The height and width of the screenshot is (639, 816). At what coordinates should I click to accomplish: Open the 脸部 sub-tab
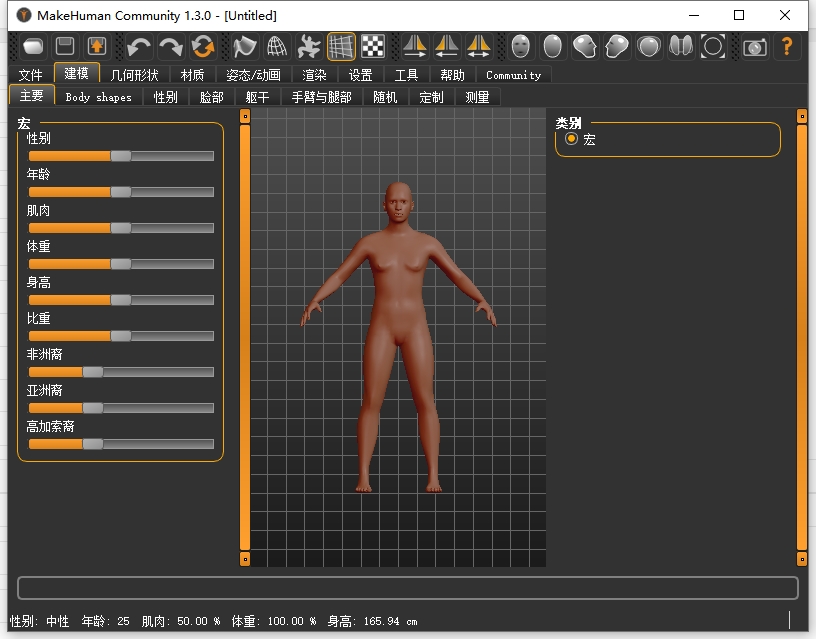[x=211, y=97]
